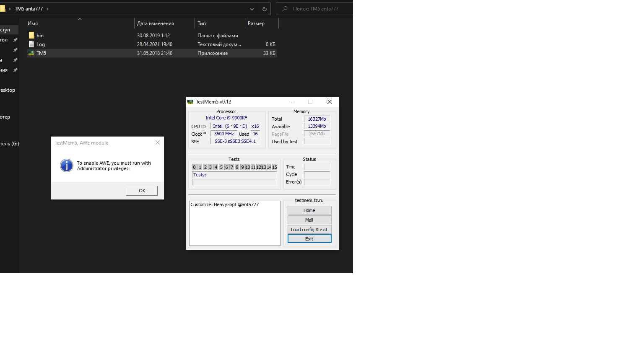Click the TestMem5 title bar app icon
This screenshot has height=362, width=644.
pos(190,102)
